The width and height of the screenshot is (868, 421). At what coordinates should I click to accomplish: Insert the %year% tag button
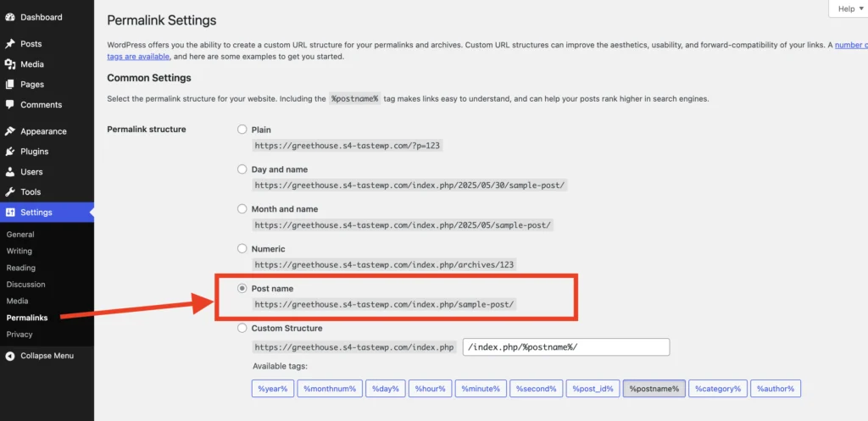[273, 388]
